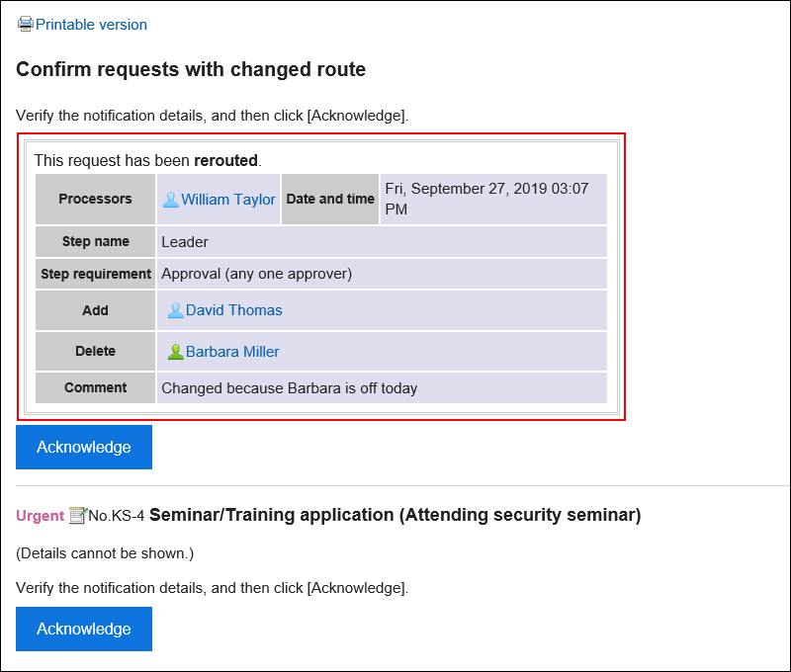Click the Comment row header cell

click(95, 387)
